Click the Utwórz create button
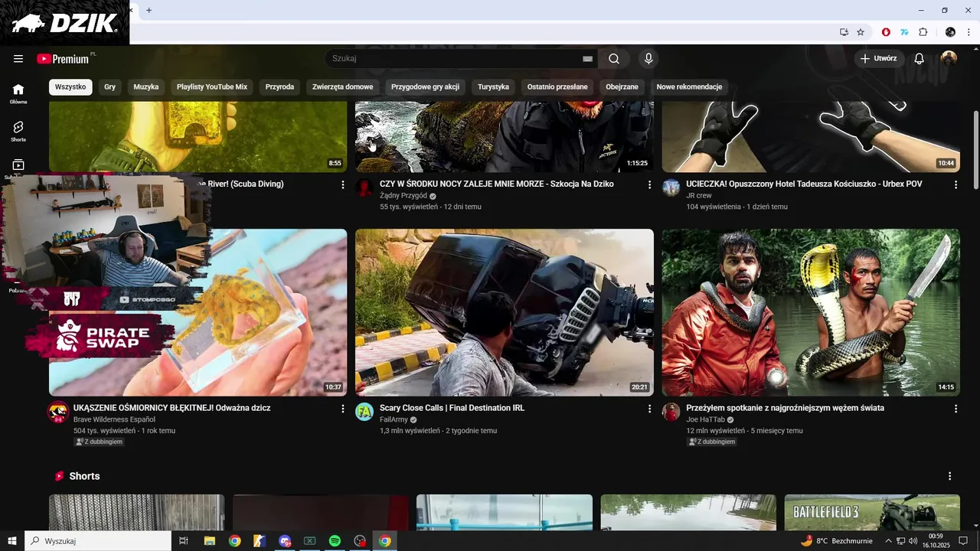This screenshot has height=551, width=980. [x=879, y=59]
